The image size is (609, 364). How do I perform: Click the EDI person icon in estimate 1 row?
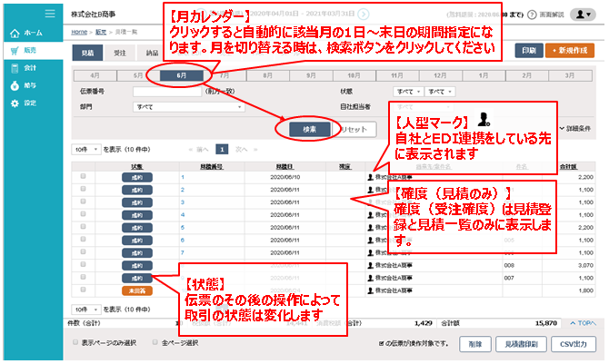pos(370,177)
